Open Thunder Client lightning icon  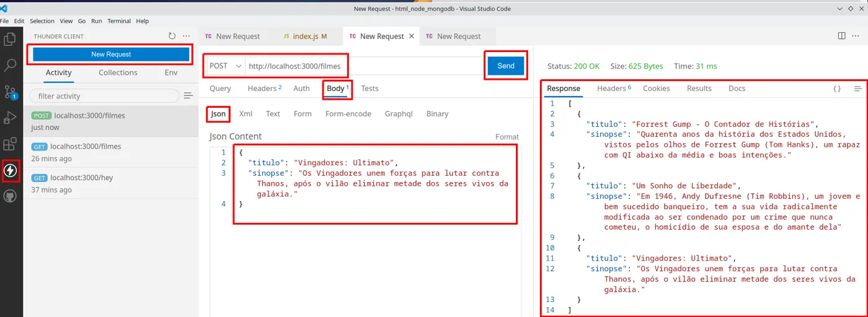tap(10, 170)
